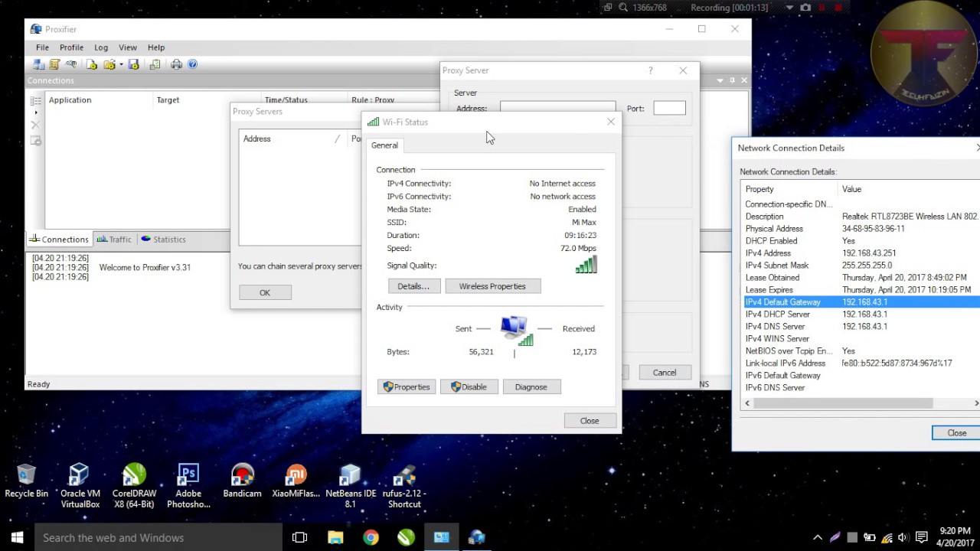Open the Profile menu
The width and height of the screenshot is (980, 551).
pos(71,47)
